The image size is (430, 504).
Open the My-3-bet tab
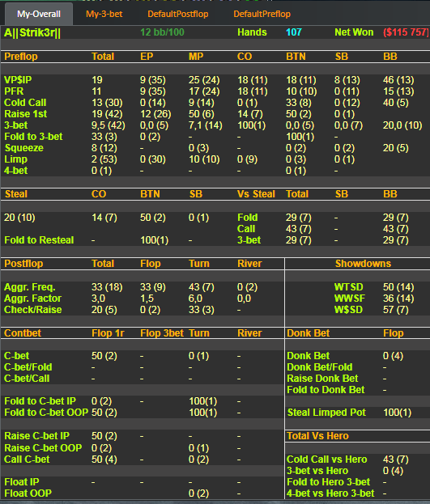[104, 14]
